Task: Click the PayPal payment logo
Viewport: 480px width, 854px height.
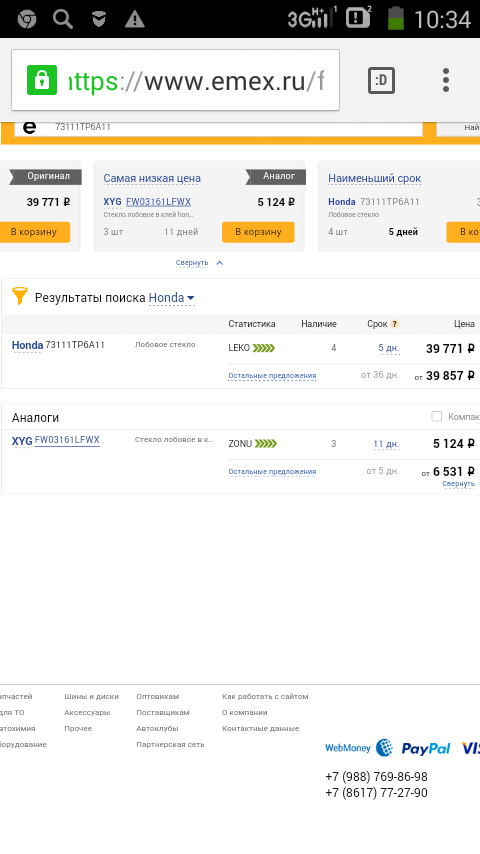Action: click(x=426, y=748)
